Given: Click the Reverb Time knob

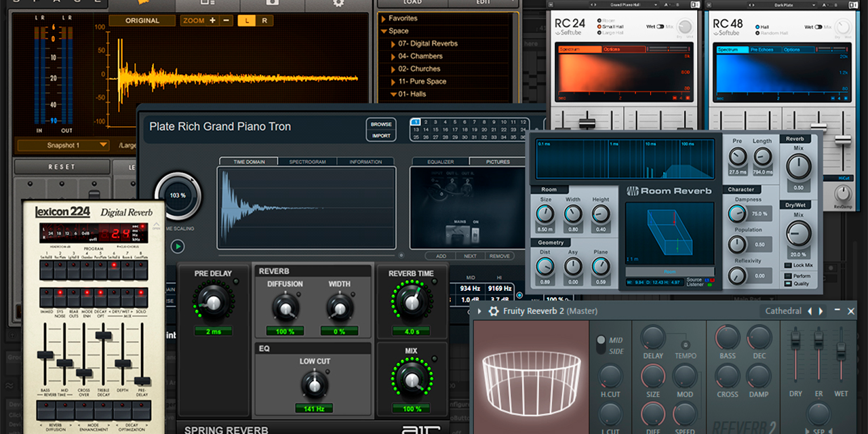Looking at the screenshot, I should point(412,300).
